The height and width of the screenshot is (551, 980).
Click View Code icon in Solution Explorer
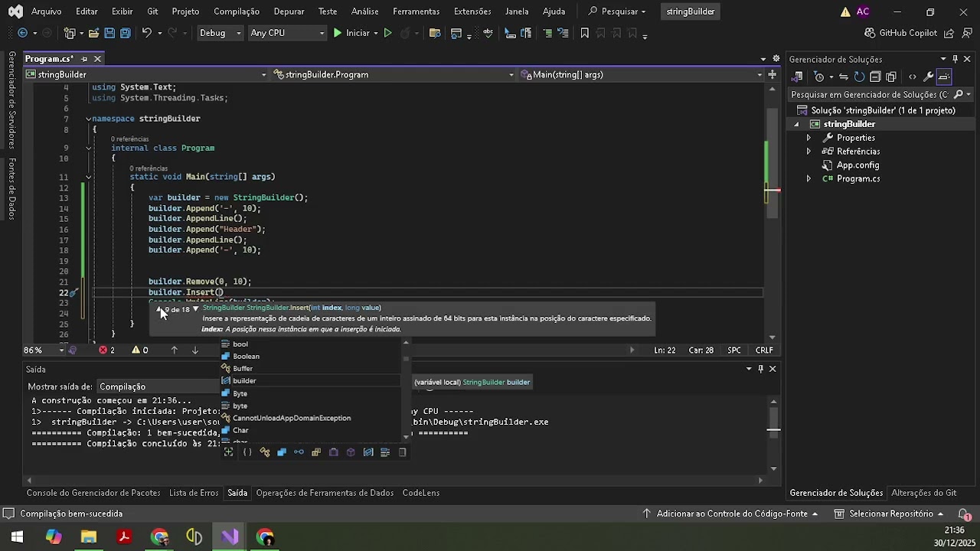pos(913,77)
